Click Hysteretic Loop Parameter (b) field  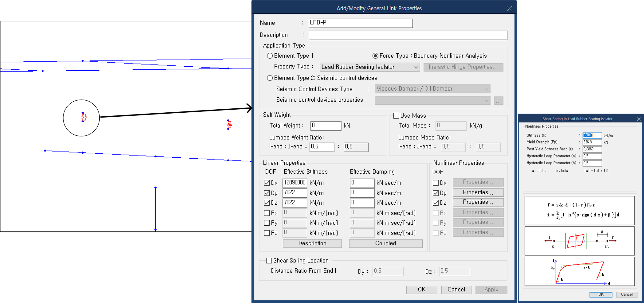[592, 163]
